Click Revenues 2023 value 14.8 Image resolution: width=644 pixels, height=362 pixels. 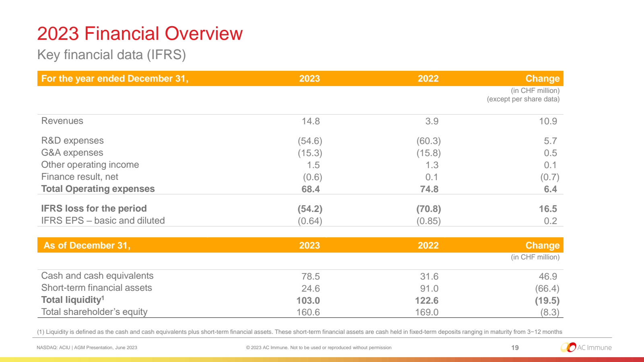311,121
